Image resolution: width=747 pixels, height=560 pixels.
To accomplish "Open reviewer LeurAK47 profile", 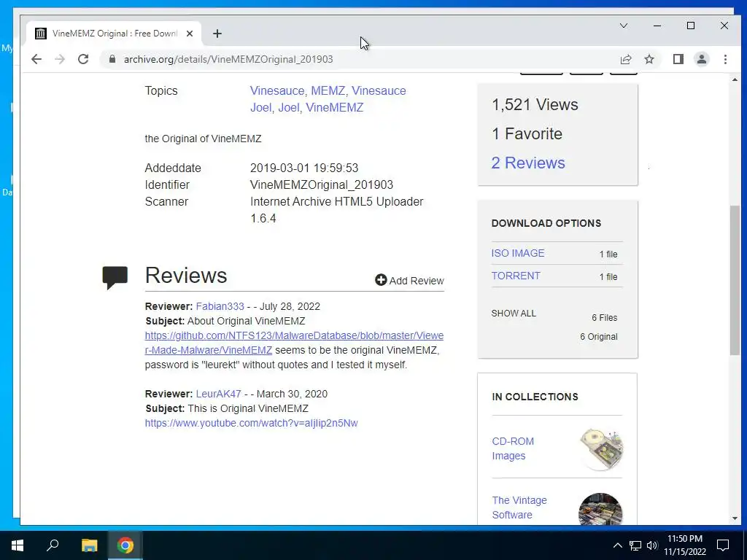I will tap(218, 394).
